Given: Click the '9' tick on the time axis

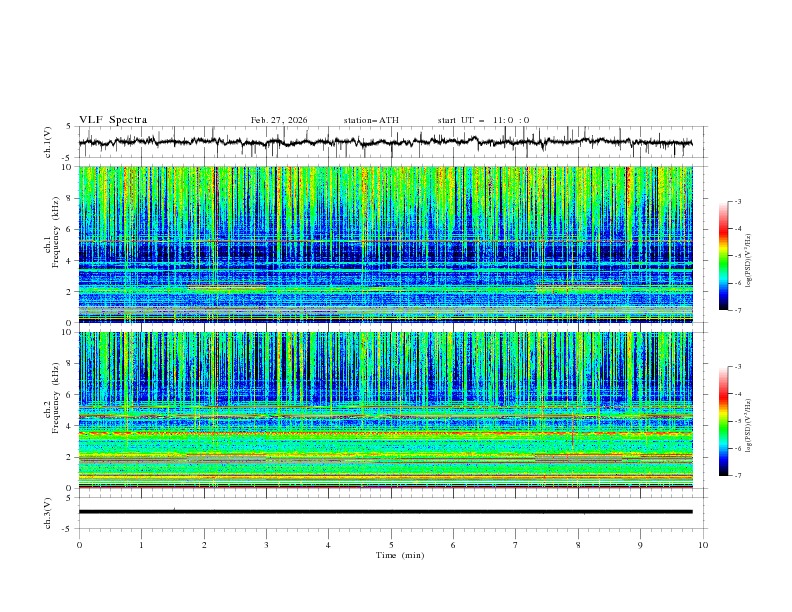Looking at the screenshot, I should coord(640,545).
